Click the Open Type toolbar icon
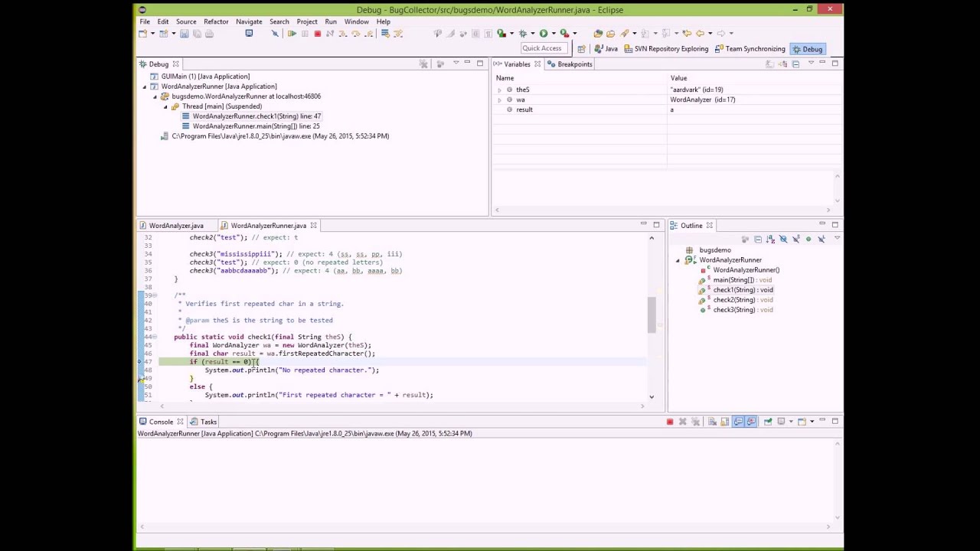The height and width of the screenshot is (551, 980). click(598, 33)
